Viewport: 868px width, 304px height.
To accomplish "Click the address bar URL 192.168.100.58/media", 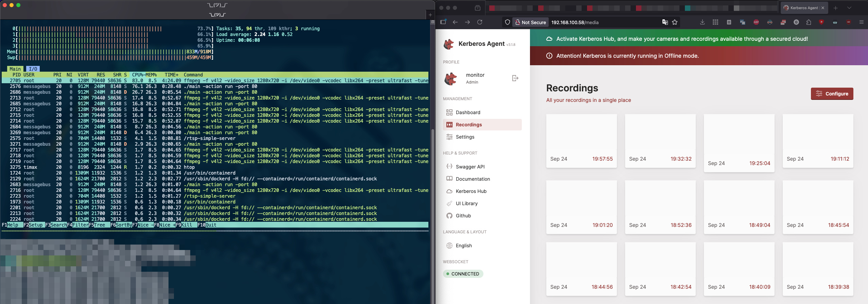I will pos(575,22).
